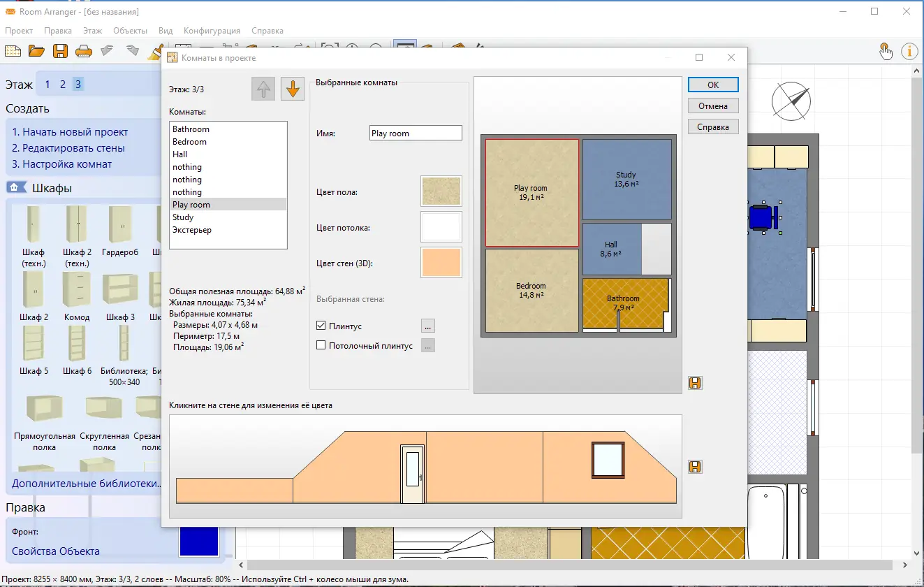Select the paintbrush toolbar icon

pos(155,51)
